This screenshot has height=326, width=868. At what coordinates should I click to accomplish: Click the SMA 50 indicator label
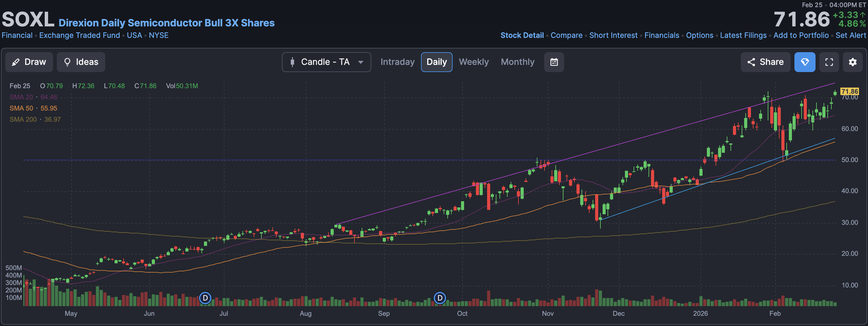pos(33,108)
